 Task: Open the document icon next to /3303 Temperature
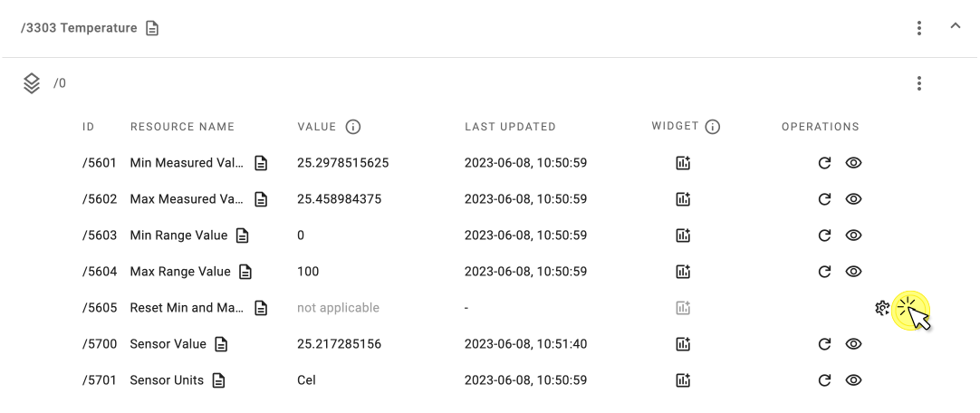point(152,28)
